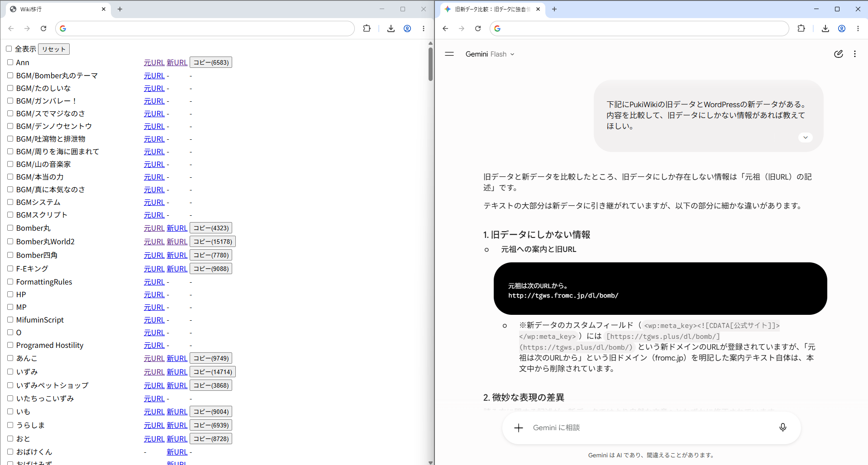Check the Ann row checkbox
868x465 pixels.
[x=10, y=62]
